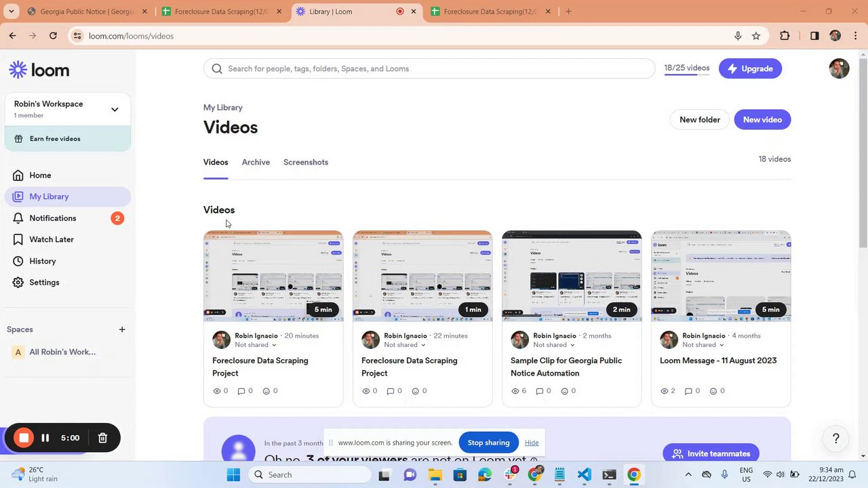Open the browser side panel
The image size is (868, 488).
pos(814,36)
